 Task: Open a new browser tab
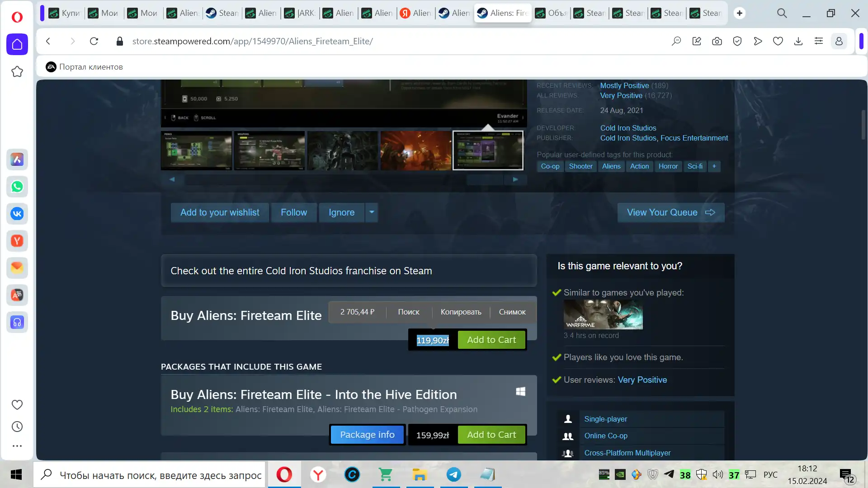pyautogui.click(x=740, y=13)
